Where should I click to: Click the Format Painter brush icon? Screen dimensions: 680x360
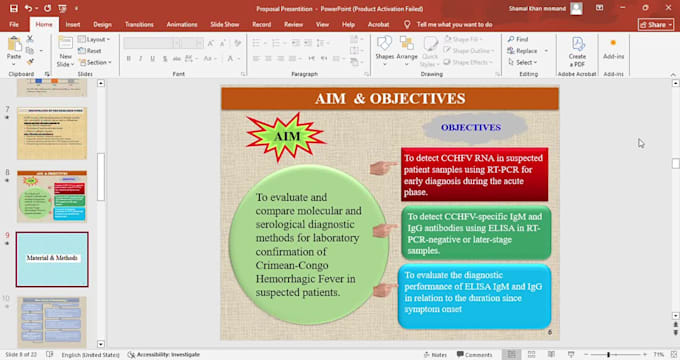[30, 62]
